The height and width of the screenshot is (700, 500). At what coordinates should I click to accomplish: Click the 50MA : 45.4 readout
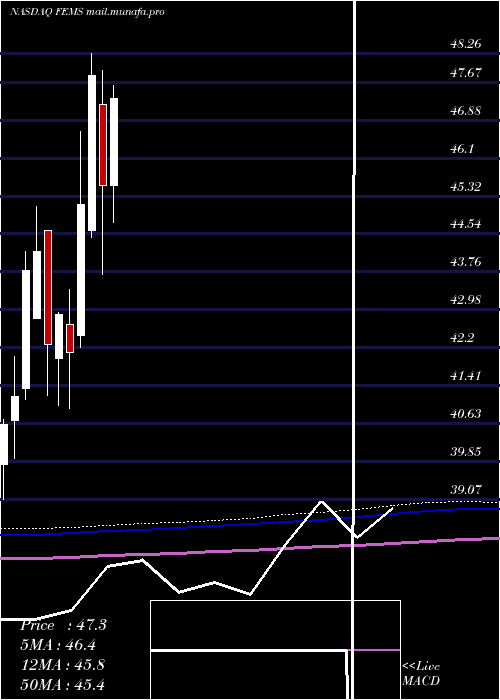click(63, 684)
